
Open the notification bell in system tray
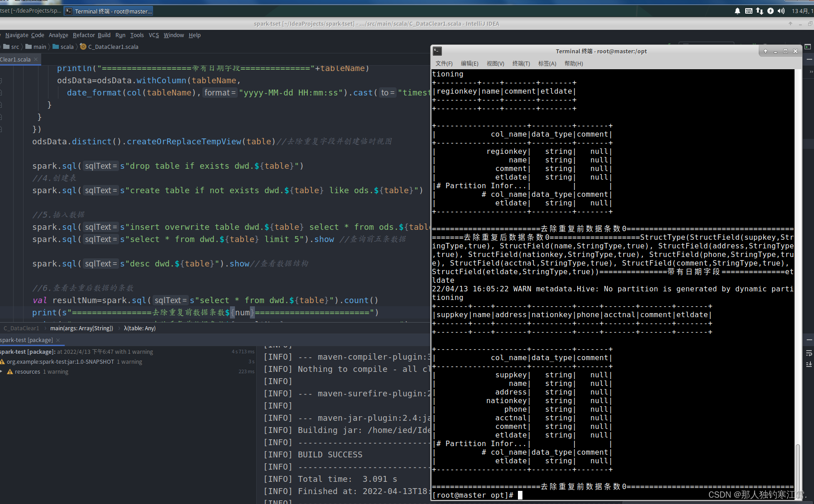[x=737, y=11]
